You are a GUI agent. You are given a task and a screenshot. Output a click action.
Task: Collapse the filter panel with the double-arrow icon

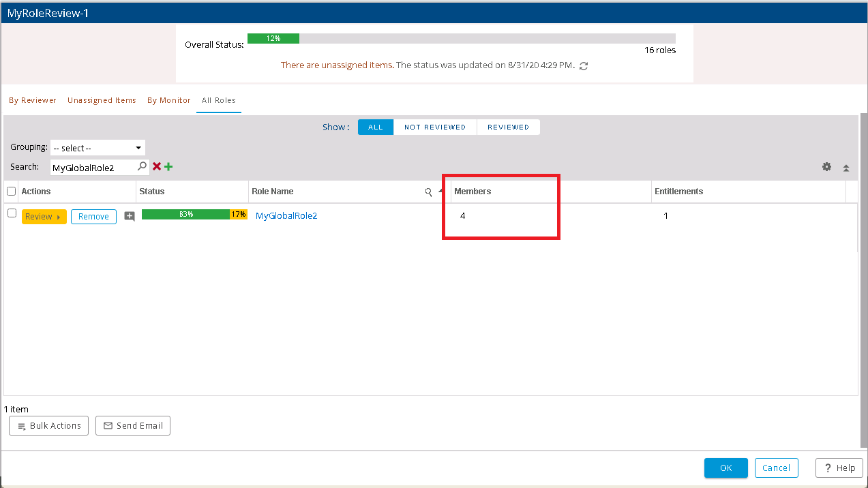pyautogui.click(x=846, y=168)
